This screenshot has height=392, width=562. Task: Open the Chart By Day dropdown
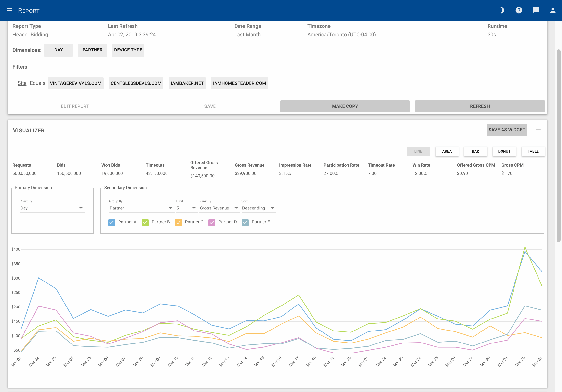(x=81, y=208)
